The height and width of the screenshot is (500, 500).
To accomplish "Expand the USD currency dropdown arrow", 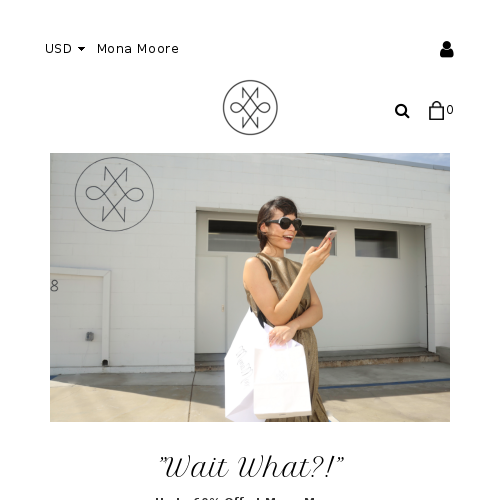I will click(x=81, y=49).
